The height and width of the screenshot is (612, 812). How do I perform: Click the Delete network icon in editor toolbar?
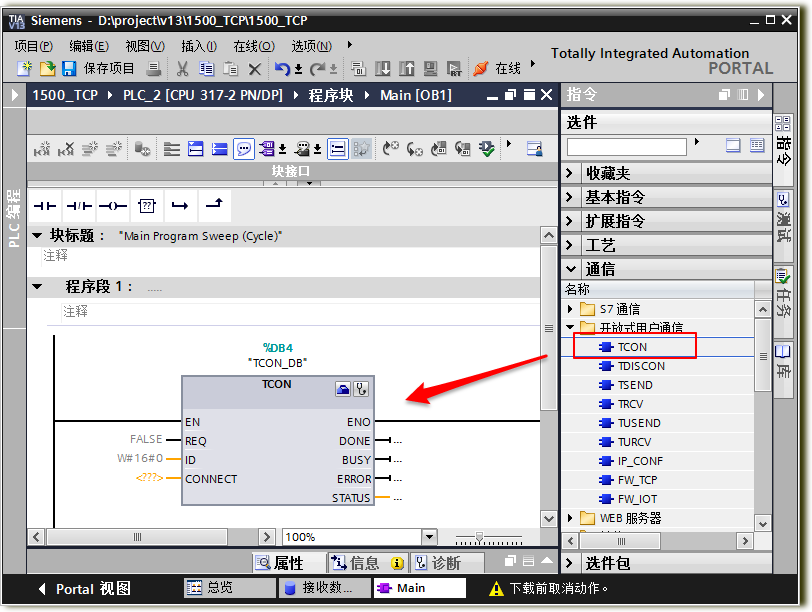[66, 149]
